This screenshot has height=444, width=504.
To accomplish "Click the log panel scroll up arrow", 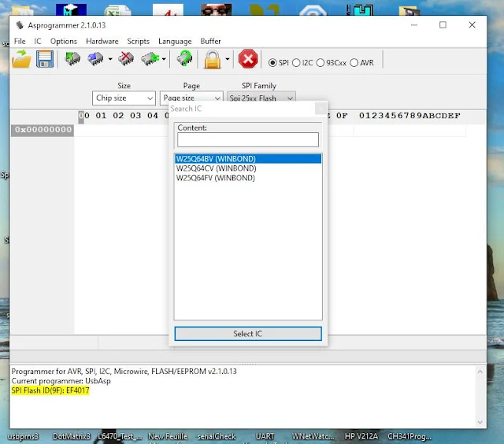I will [x=480, y=372].
